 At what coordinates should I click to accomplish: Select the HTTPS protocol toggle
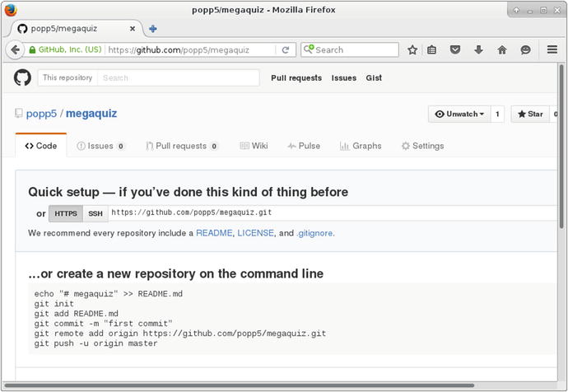pyautogui.click(x=66, y=213)
